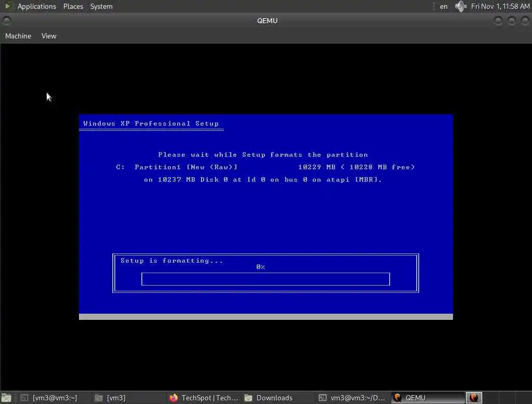Open the Machine menu in QEMU
This screenshot has width=532, height=404.
pyautogui.click(x=18, y=36)
